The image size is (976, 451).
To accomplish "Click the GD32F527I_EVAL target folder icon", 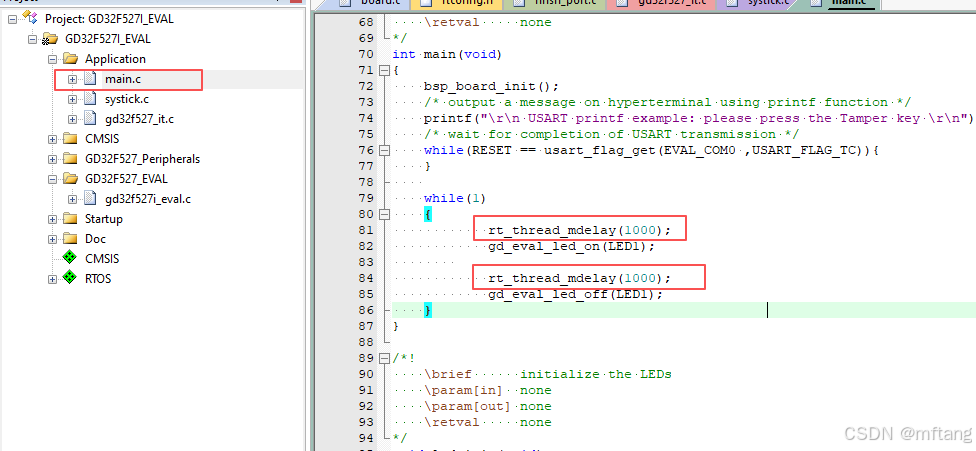I will point(50,39).
